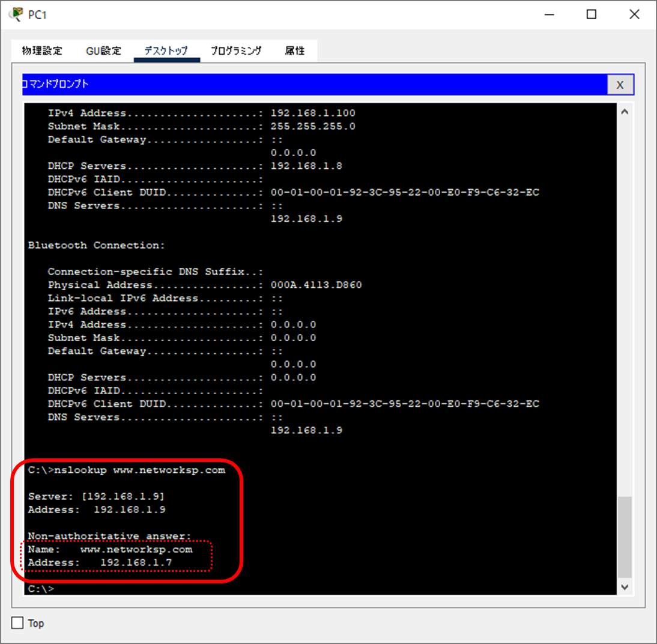The image size is (657, 644).
Task: Click subnet mask value 255.255.255.0
Action: pyautogui.click(x=312, y=126)
